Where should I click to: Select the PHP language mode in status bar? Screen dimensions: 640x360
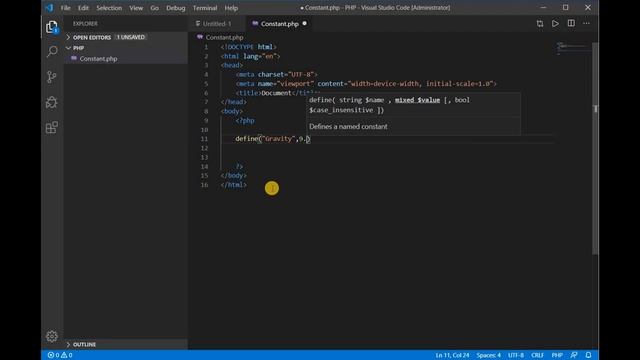tap(557, 355)
